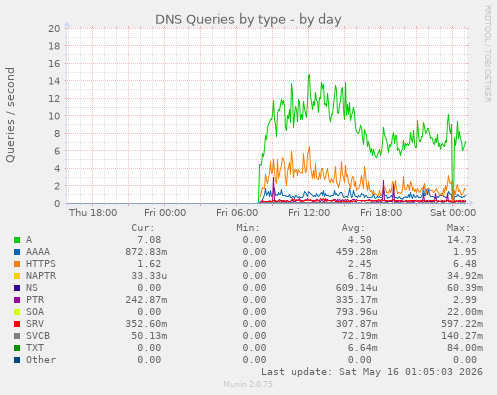The height and width of the screenshot is (395, 497).
Task: Click the PTR legend label
Action: [35, 300]
